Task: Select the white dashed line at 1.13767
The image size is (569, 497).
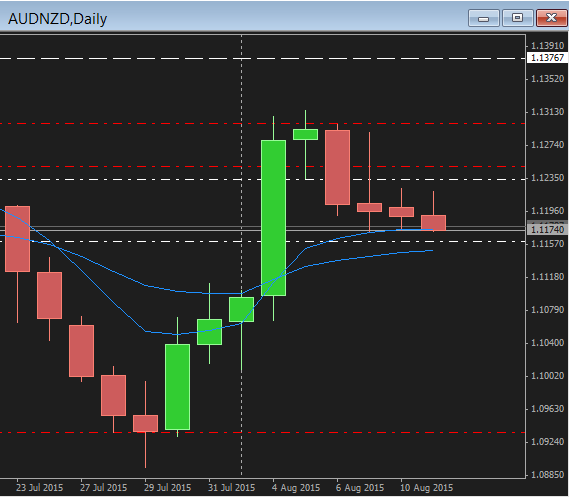Action: [262, 58]
